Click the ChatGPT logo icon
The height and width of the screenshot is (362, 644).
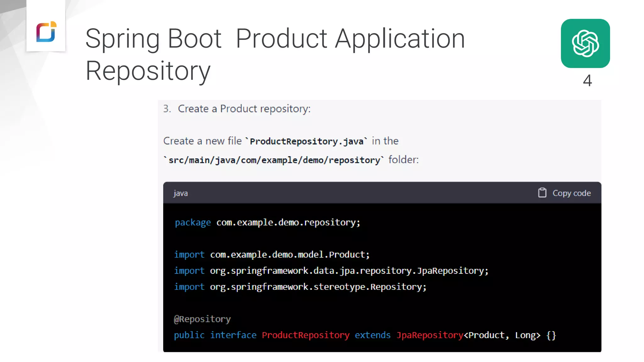click(585, 43)
